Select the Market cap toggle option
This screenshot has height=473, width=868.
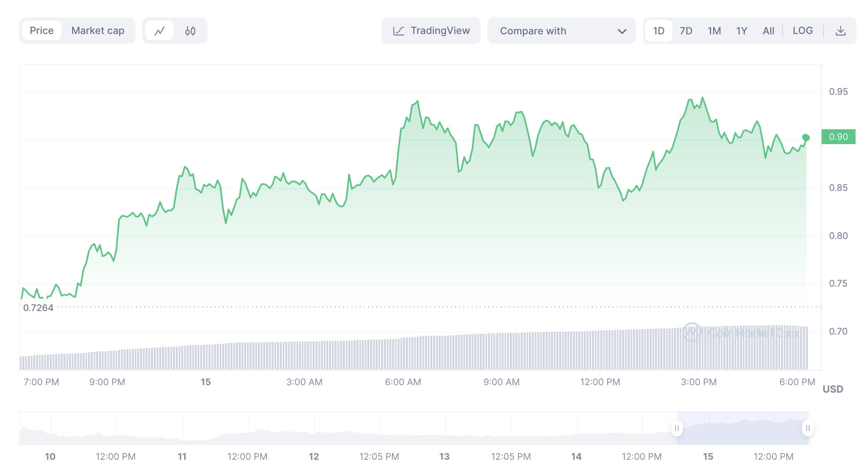(98, 31)
